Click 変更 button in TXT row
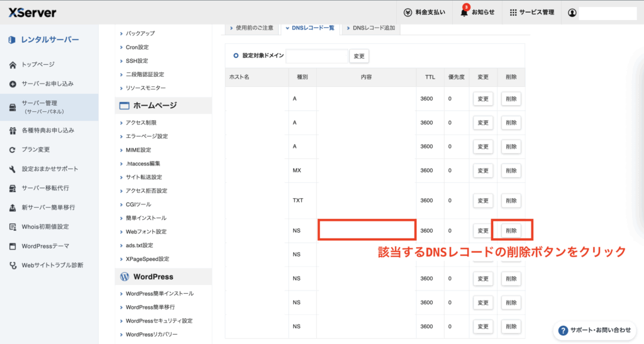This screenshot has width=644, height=344. [483, 201]
